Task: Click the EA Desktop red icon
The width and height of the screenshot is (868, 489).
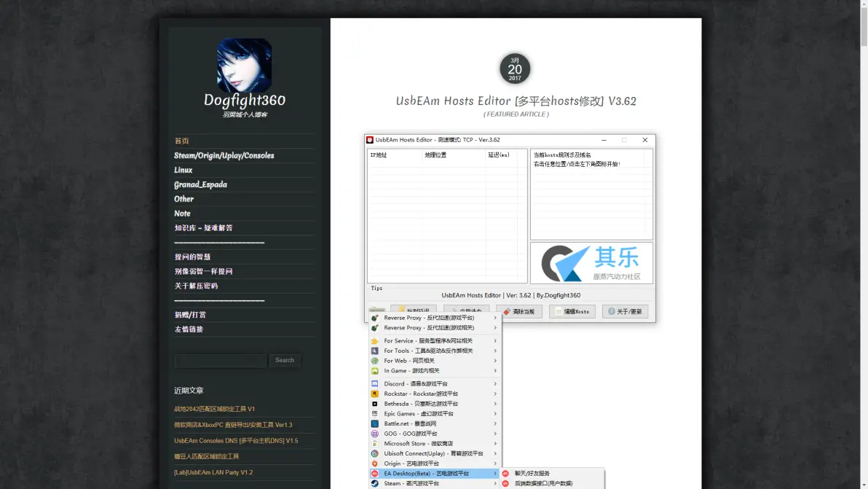Action: tap(375, 474)
